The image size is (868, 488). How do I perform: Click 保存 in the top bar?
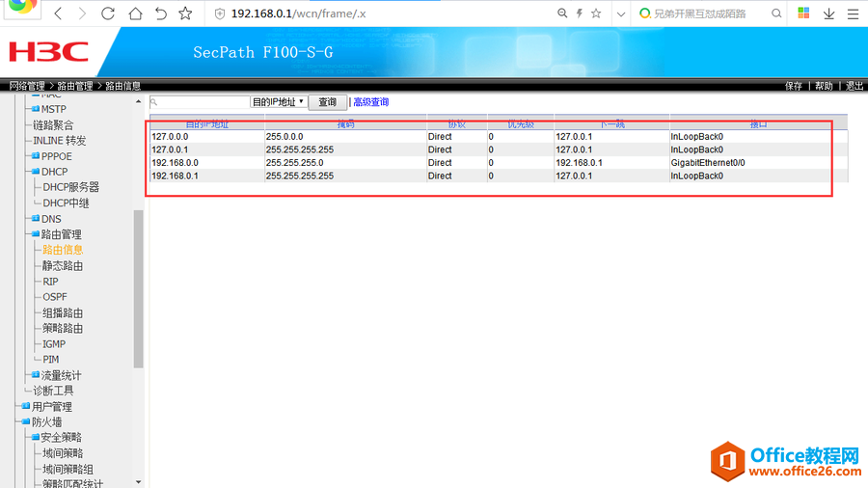794,86
